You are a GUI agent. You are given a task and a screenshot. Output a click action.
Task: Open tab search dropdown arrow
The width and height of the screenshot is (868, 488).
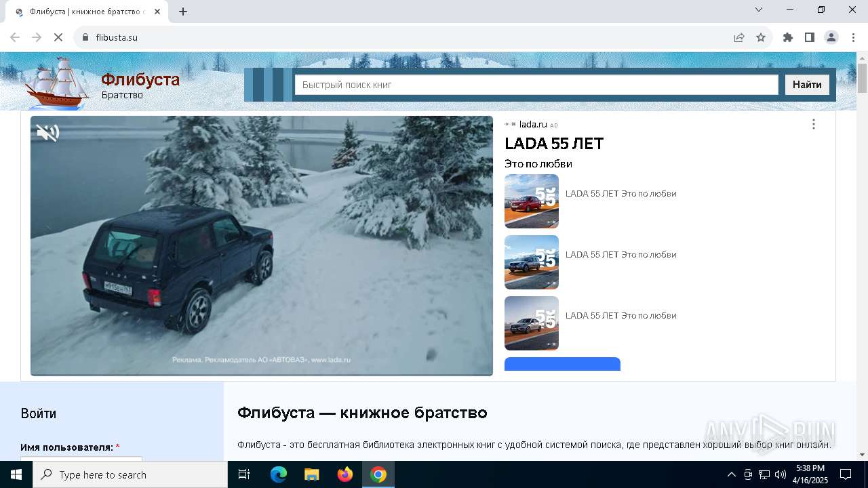pos(759,9)
